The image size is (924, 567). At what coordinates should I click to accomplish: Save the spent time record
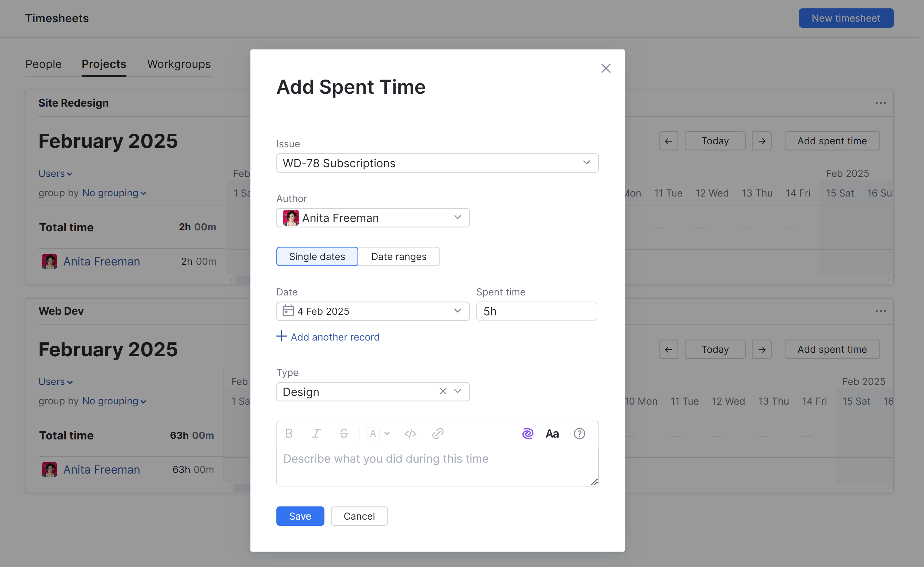point(300,516)
